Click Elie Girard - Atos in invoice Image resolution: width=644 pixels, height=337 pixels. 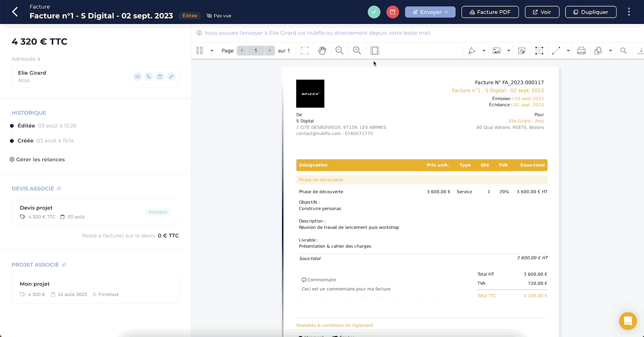pyautogui.click(x=526, y=121)
